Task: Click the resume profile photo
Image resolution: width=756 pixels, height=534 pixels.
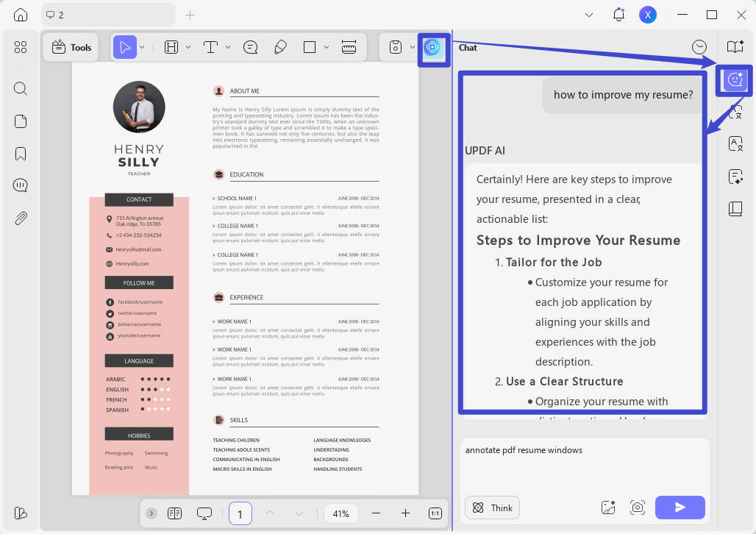Action: [x=139, y=107]
